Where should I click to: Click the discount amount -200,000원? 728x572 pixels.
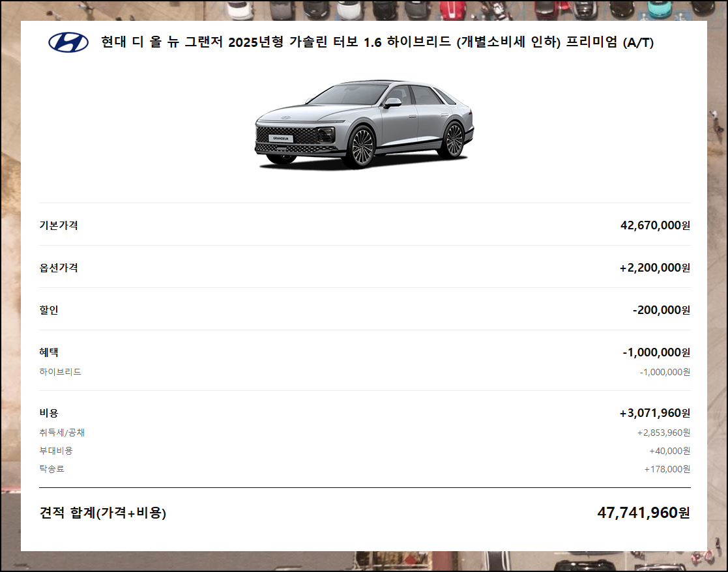(661, 310)
